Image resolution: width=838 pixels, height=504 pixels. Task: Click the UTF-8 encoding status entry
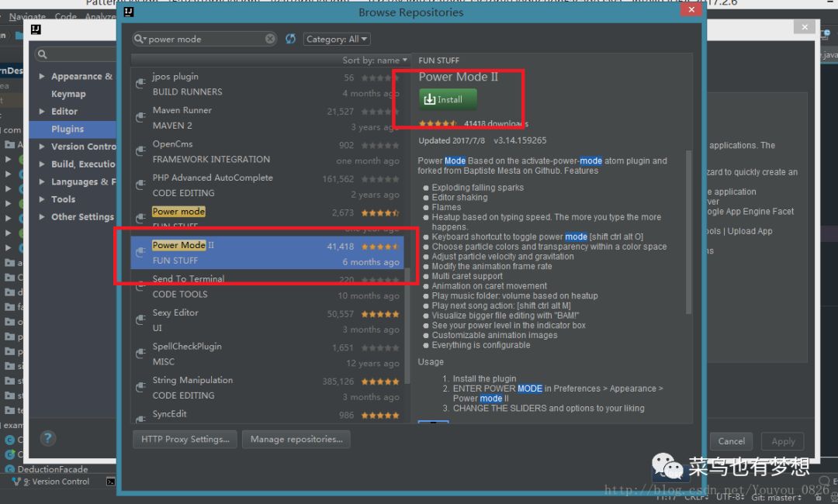click(x=730, y=497)
